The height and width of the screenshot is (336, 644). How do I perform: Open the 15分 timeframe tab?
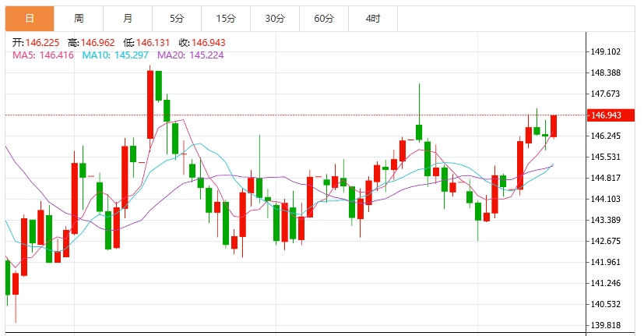pos(226,19)
